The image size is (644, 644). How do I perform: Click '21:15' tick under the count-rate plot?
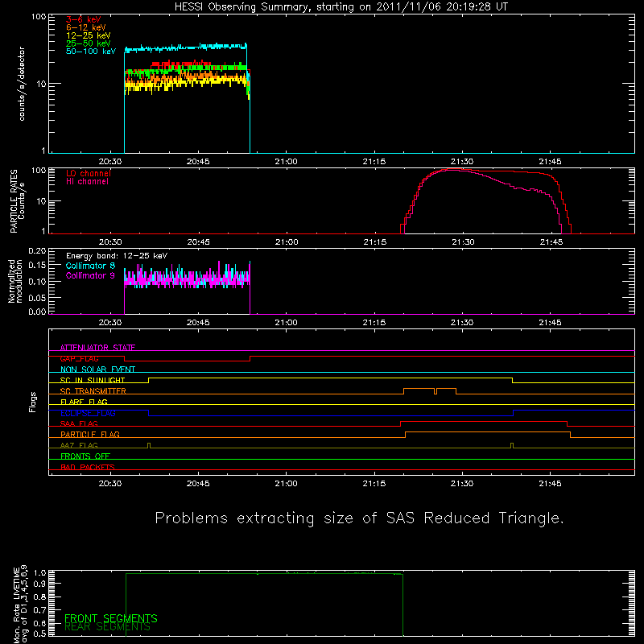point(374,162)
